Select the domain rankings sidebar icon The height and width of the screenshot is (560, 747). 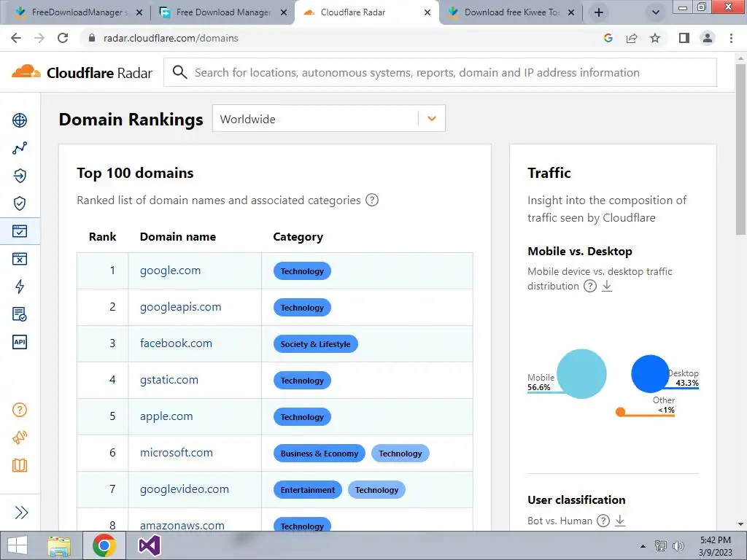click(20, 231)
